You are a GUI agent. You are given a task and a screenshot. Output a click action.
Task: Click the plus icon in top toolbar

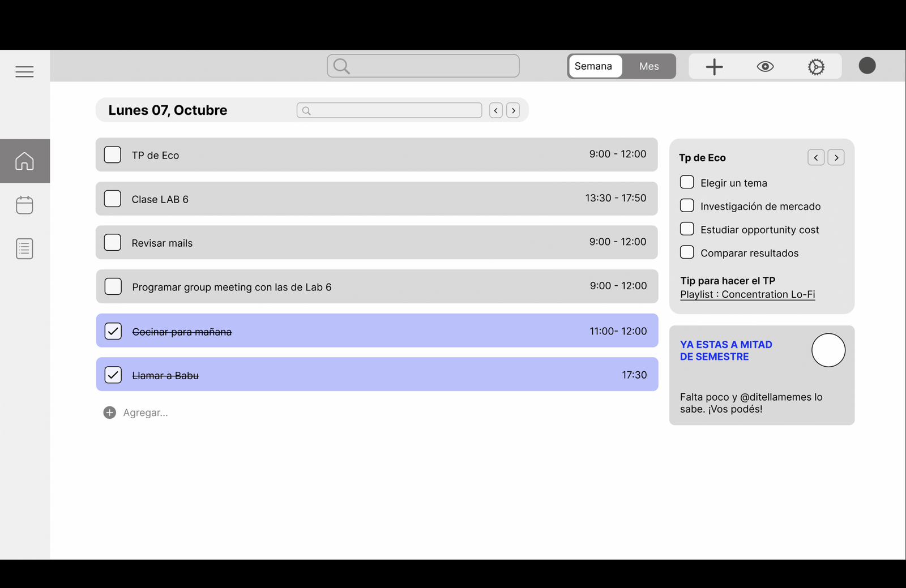click(714, 67)
